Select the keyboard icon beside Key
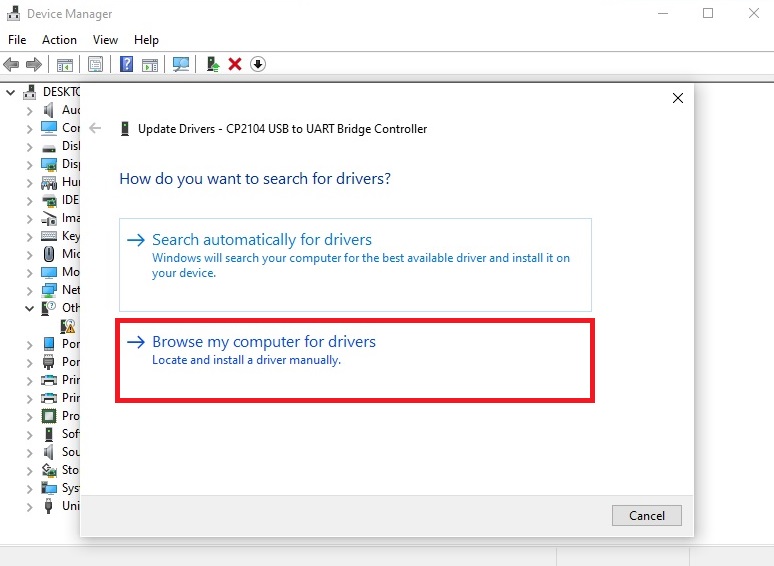Screen dimensions: 774x566 pos(49,236)
